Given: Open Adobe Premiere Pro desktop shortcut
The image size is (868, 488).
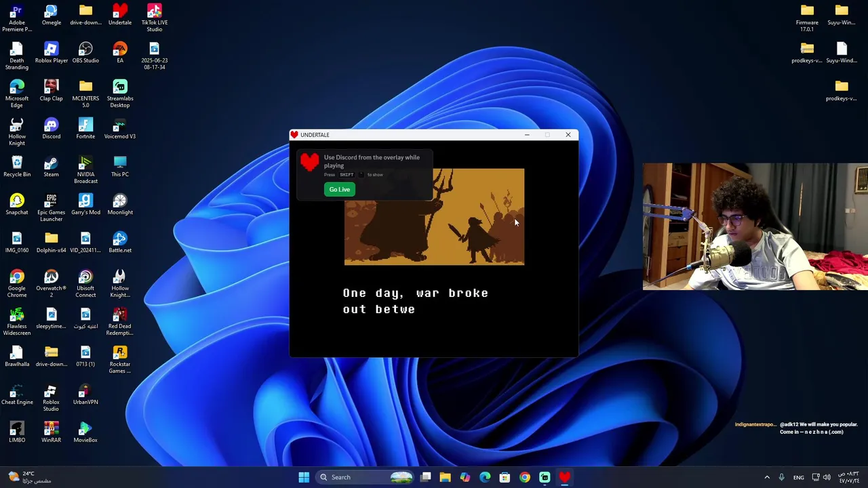Looking at the screenshot, I should [17, 18].
